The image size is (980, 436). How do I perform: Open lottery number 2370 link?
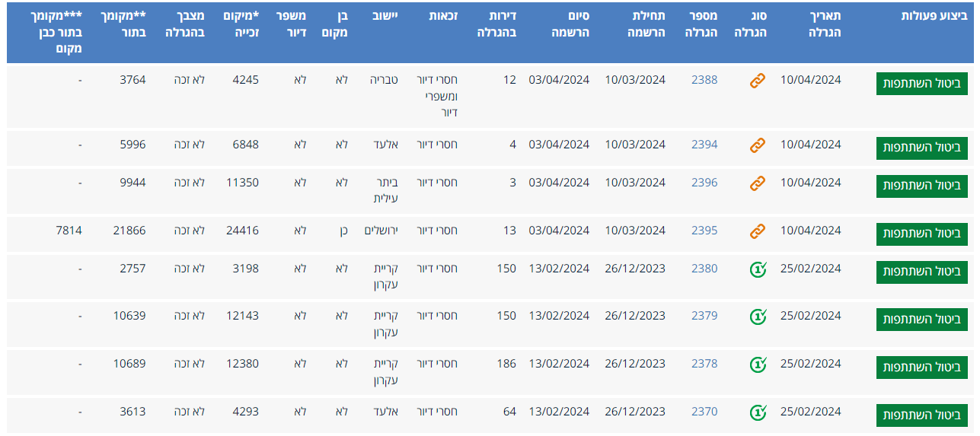[x=704, y=412]
